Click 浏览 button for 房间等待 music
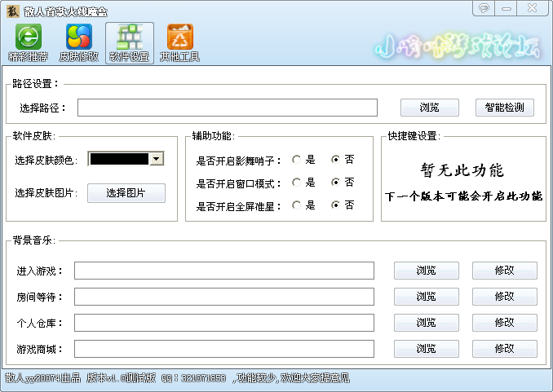 [427, 297]
